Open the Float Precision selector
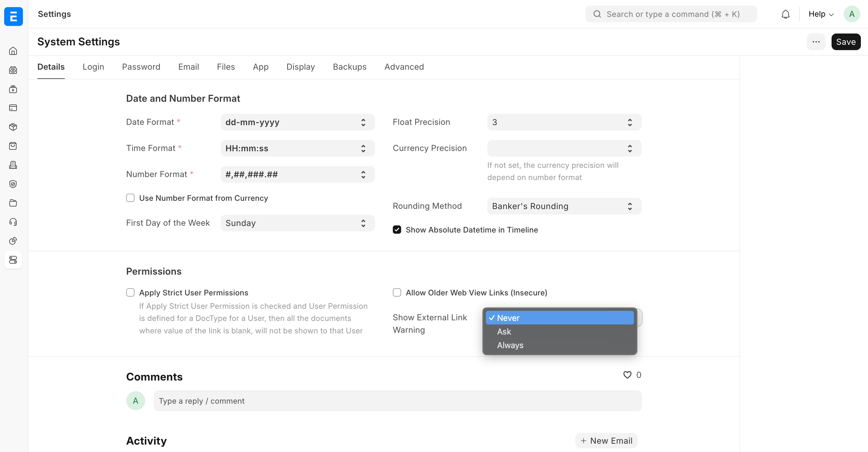The height and width of the screenshot is (452, 868). (564, 122)
